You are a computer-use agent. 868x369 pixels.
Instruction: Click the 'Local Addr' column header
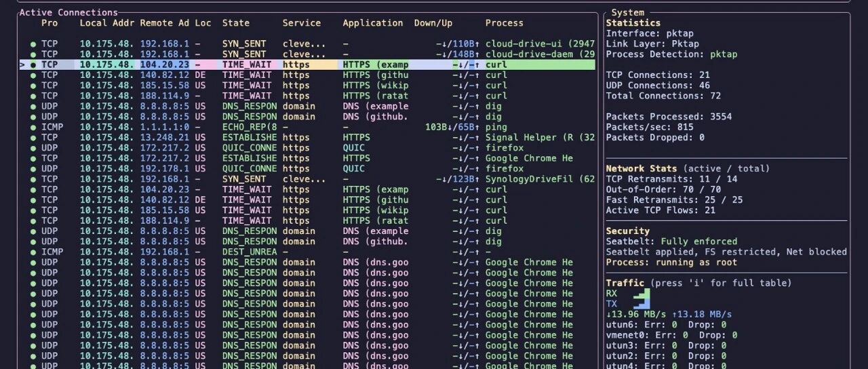[107, 23]
